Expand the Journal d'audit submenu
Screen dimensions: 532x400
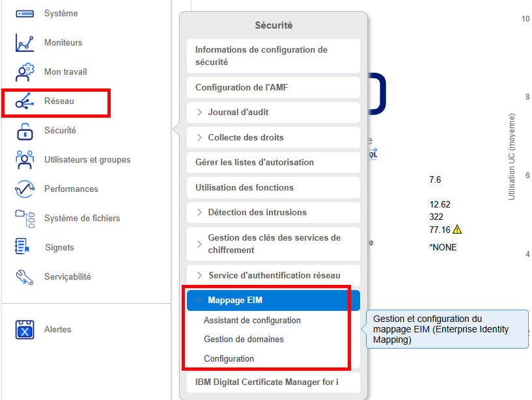(x=200, y=113)
